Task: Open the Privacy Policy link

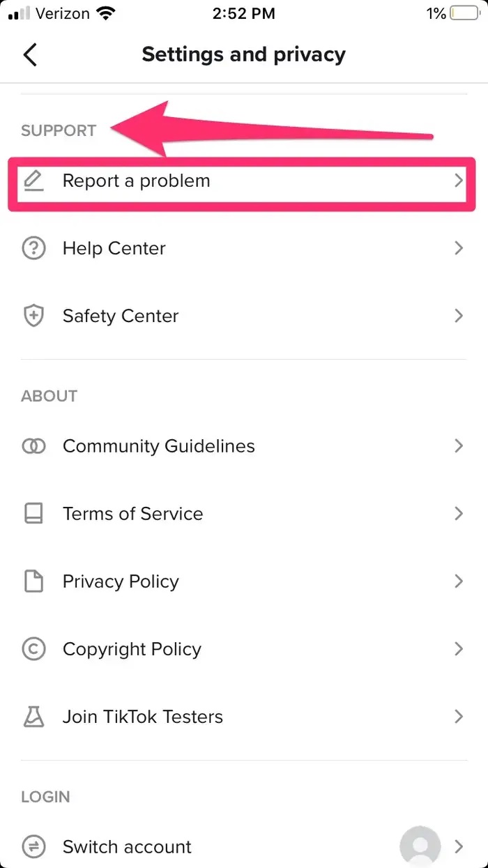Action: (x=121, y=581)
